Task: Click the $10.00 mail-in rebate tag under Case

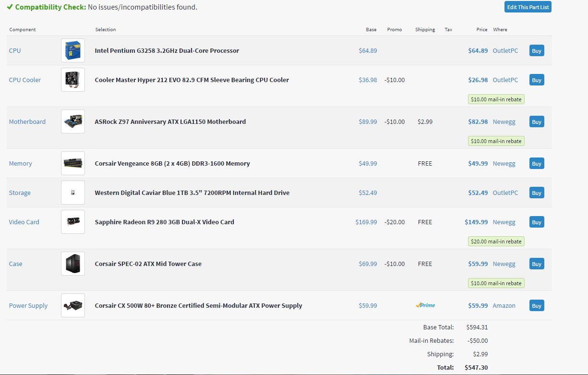Action: click(x=496, y=283)
